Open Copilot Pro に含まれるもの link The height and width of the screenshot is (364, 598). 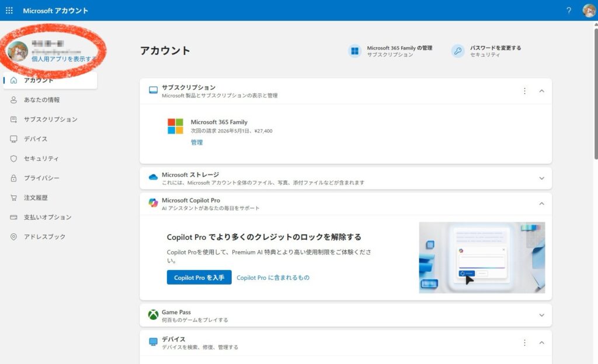273,278
